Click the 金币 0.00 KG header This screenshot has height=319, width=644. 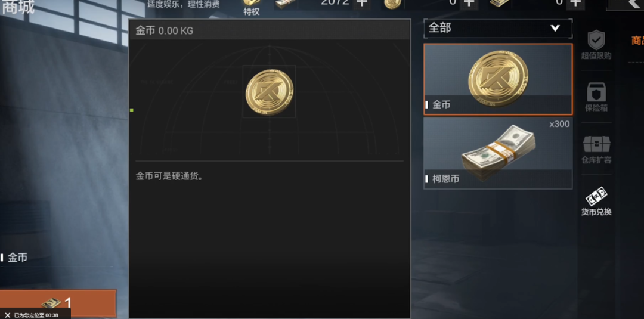click(x=165, y=31)
